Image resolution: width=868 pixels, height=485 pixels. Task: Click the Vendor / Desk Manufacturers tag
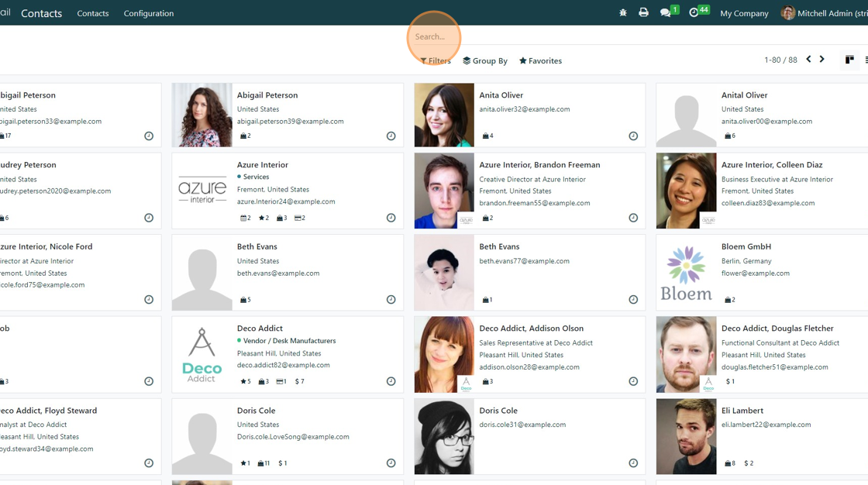pos(286,340)
